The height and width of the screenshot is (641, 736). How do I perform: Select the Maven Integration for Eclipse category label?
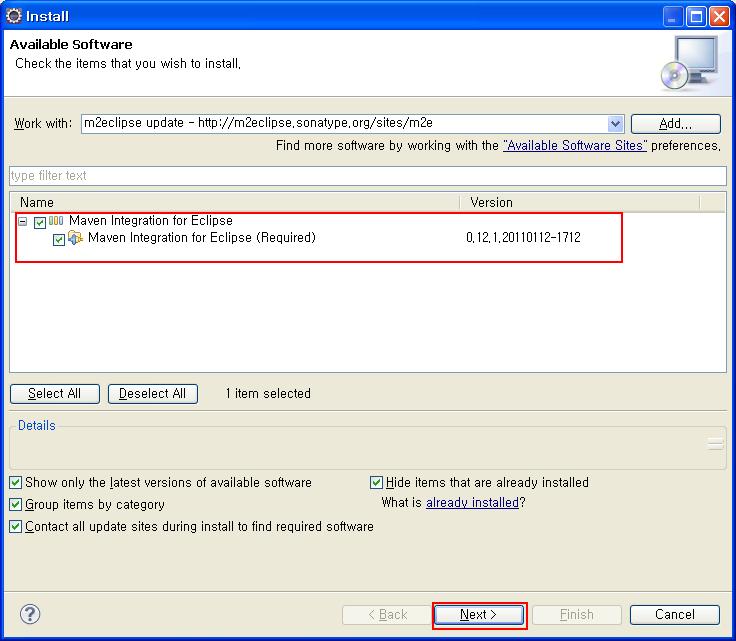point(151,221)
